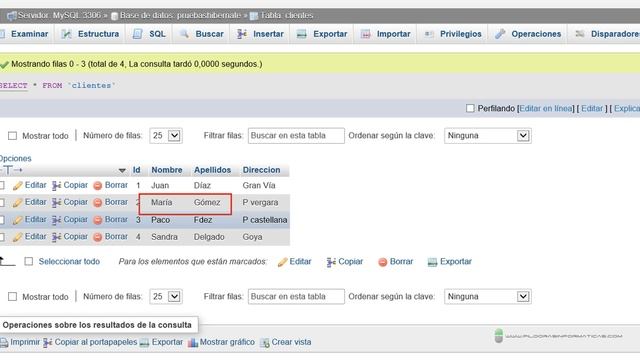Sort by the Direccion column header
Screen dimensions: 640x360
click(x=261, y=170)
